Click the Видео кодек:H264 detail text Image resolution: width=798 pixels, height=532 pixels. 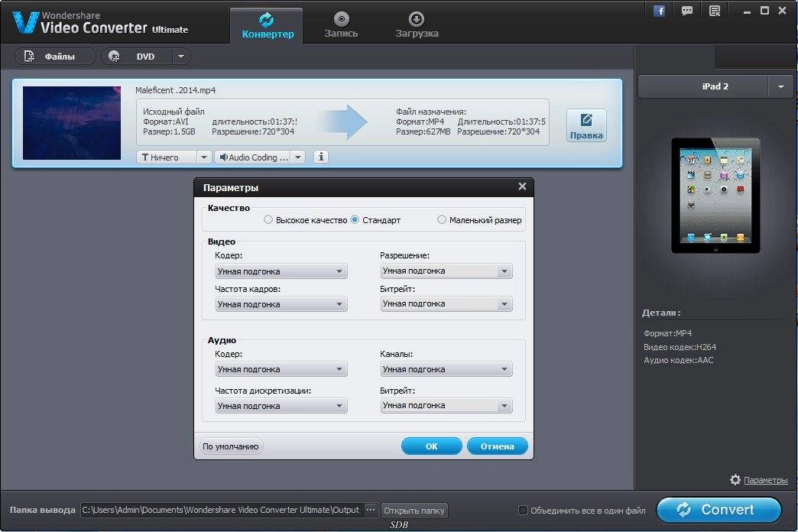[x=680, y=347]
